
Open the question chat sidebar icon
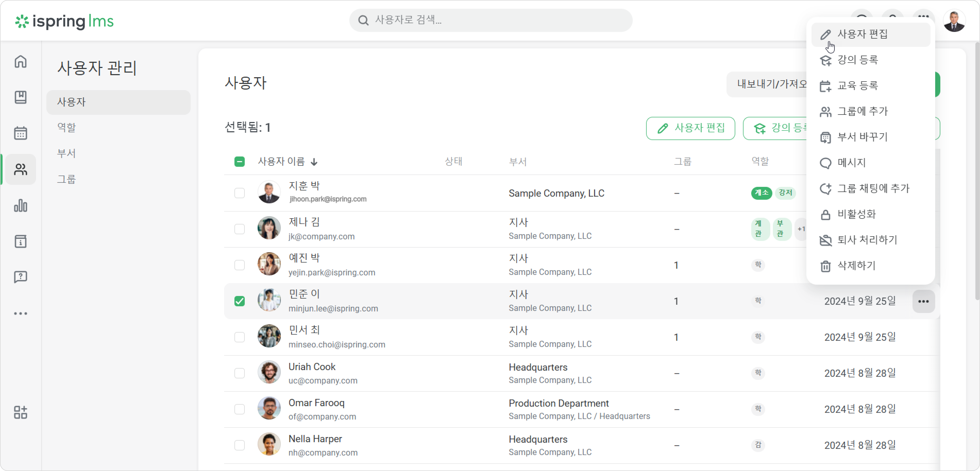tap(20, 277)
